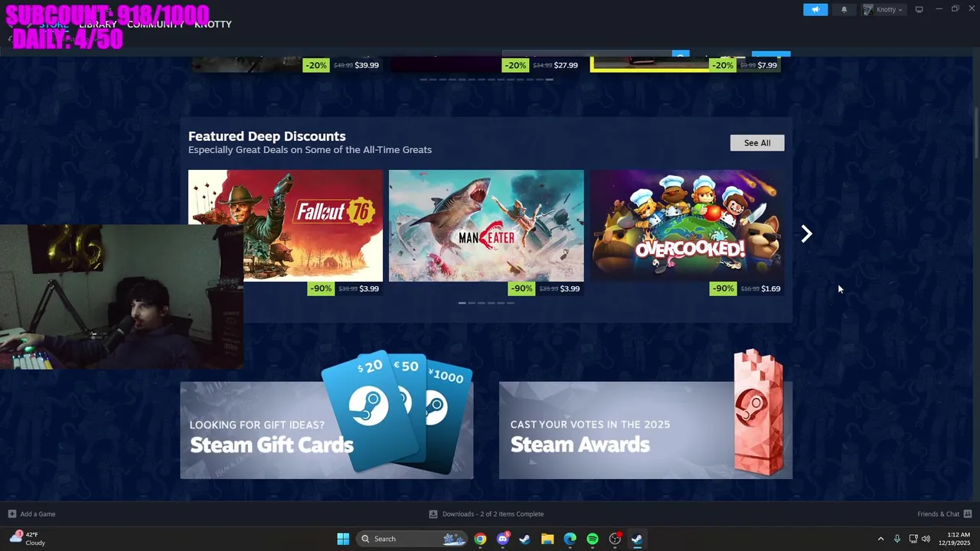Viewport: 980px width, 551px height.
Task: Open the Steam Gift Cards banner
Action: [x=327, y=430]
